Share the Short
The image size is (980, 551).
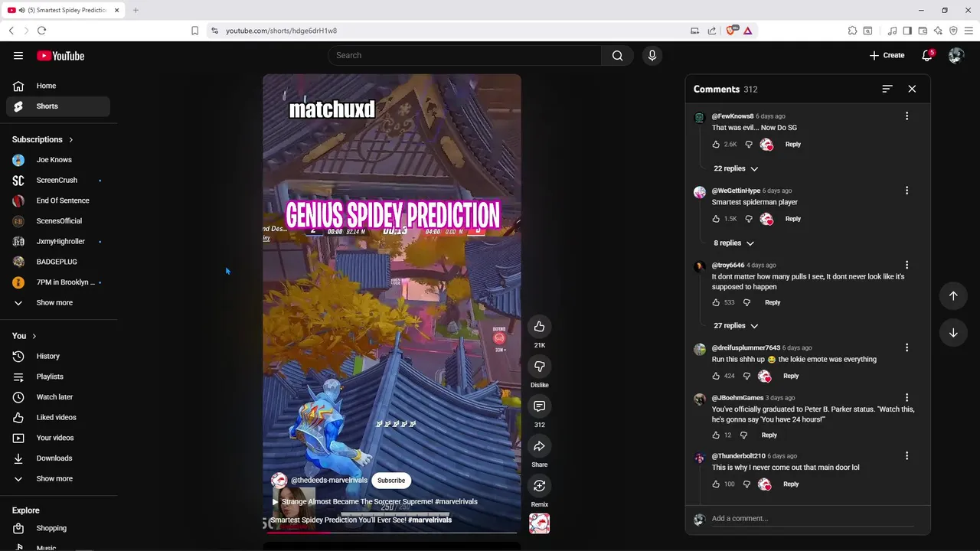[539, 446]
